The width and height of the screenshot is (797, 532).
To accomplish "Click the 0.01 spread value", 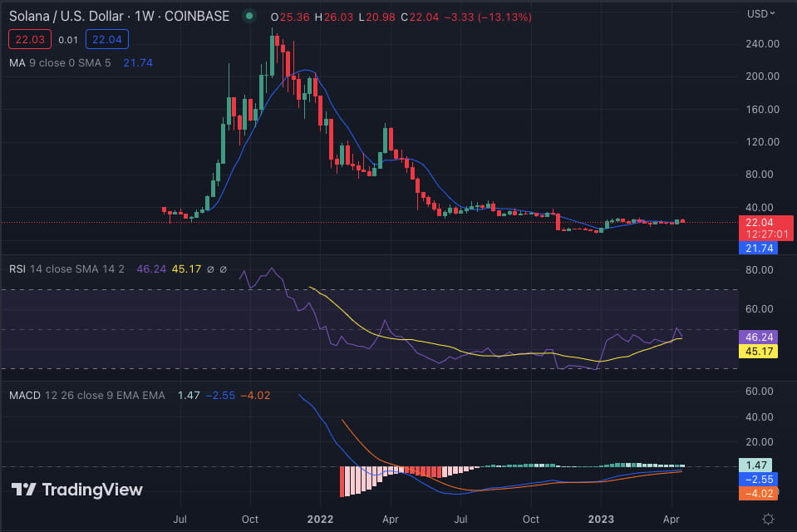I will click(68, 40).
